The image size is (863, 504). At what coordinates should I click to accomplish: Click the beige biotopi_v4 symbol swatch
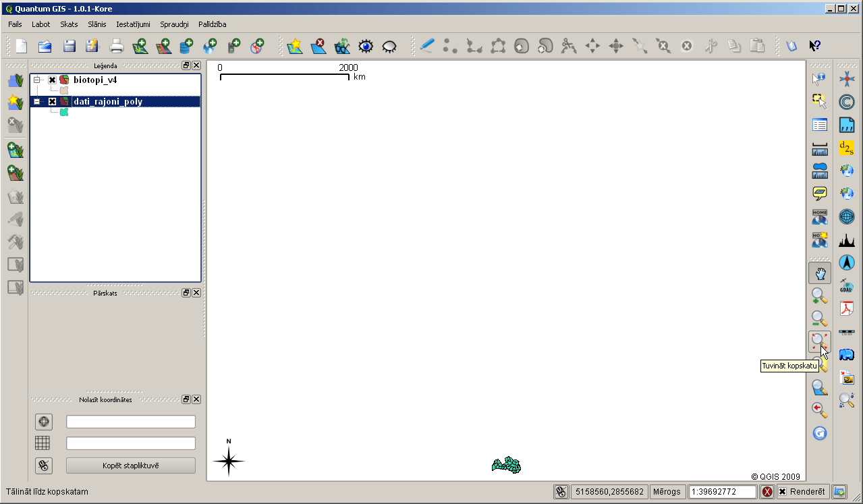tap(64, 90)
